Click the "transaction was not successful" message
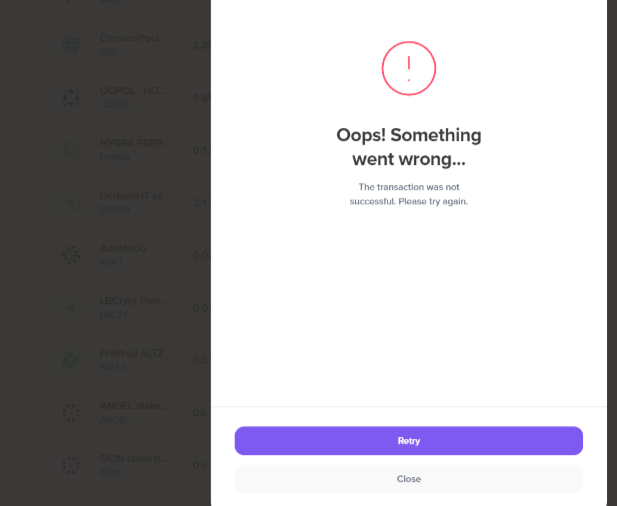 (408, 194)
